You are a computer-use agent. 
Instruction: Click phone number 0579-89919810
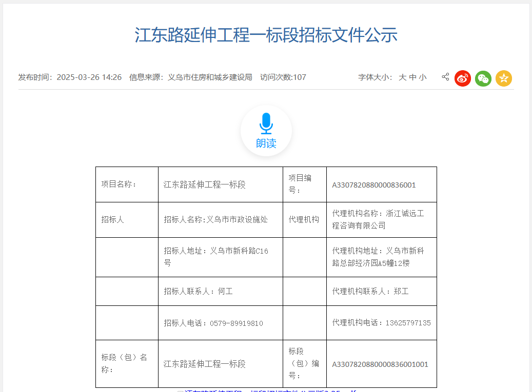click(x=236, y=323)
